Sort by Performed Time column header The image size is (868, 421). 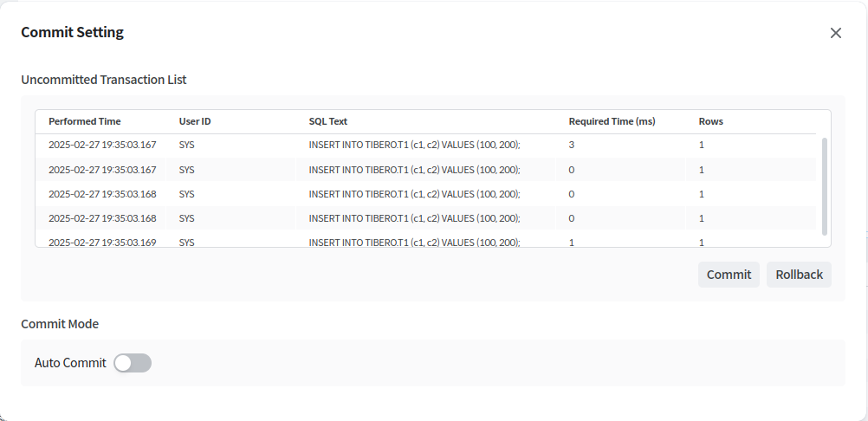click(85, 121)
